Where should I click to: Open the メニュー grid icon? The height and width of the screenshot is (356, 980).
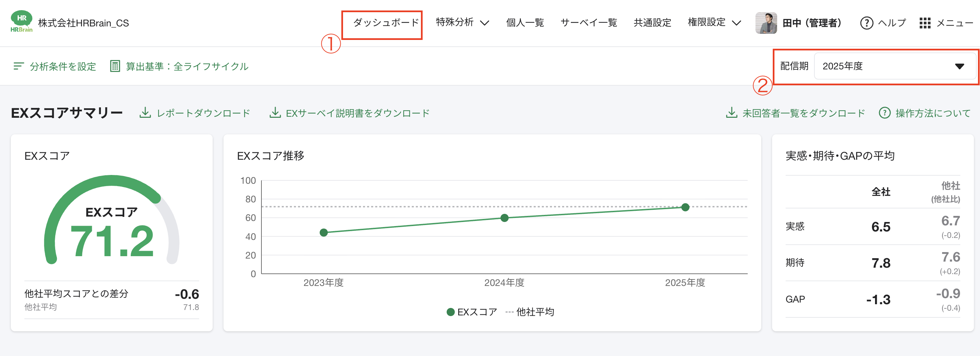926,23
